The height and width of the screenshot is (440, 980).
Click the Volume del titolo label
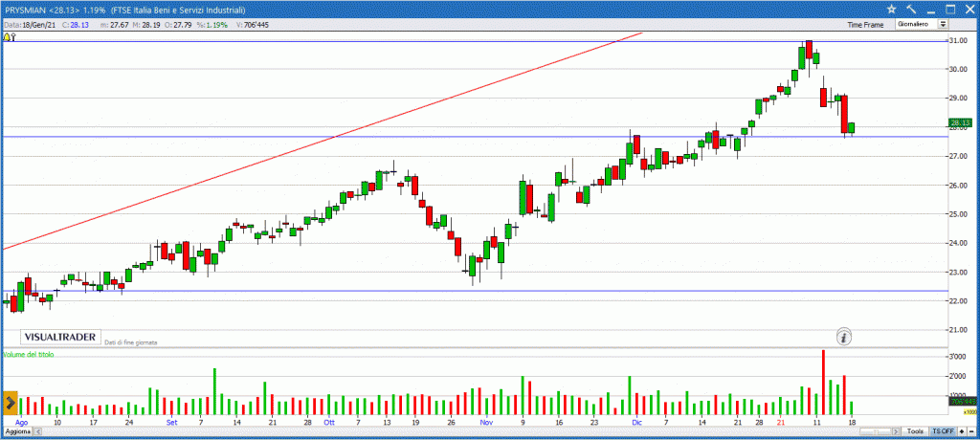tap(29, 354)
